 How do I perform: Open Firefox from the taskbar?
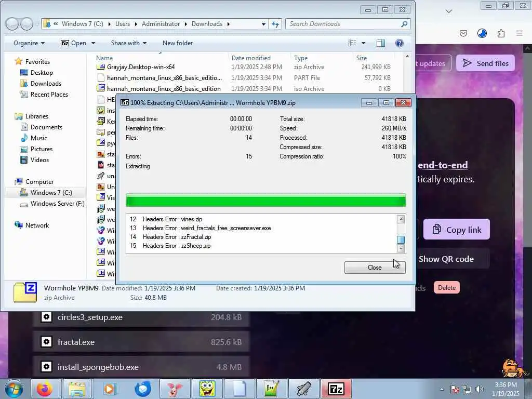tap(45, 389)
